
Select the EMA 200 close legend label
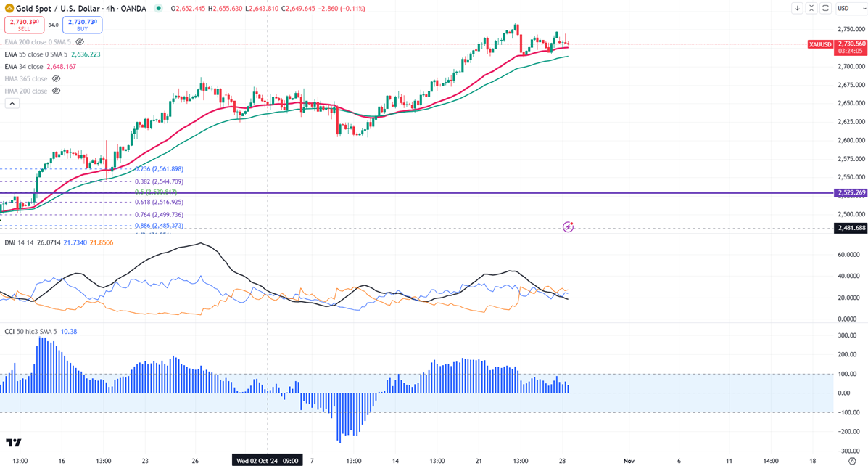pos(38,42)
